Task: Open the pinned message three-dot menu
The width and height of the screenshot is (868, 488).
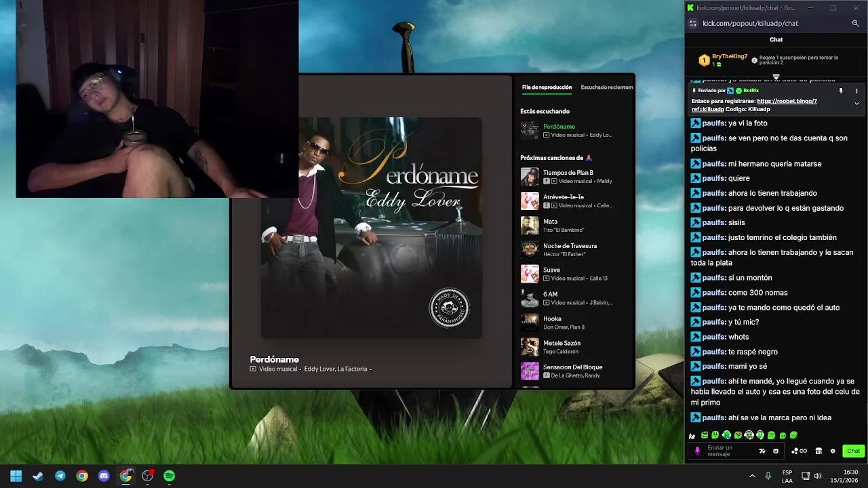Action: click(856, 90)
